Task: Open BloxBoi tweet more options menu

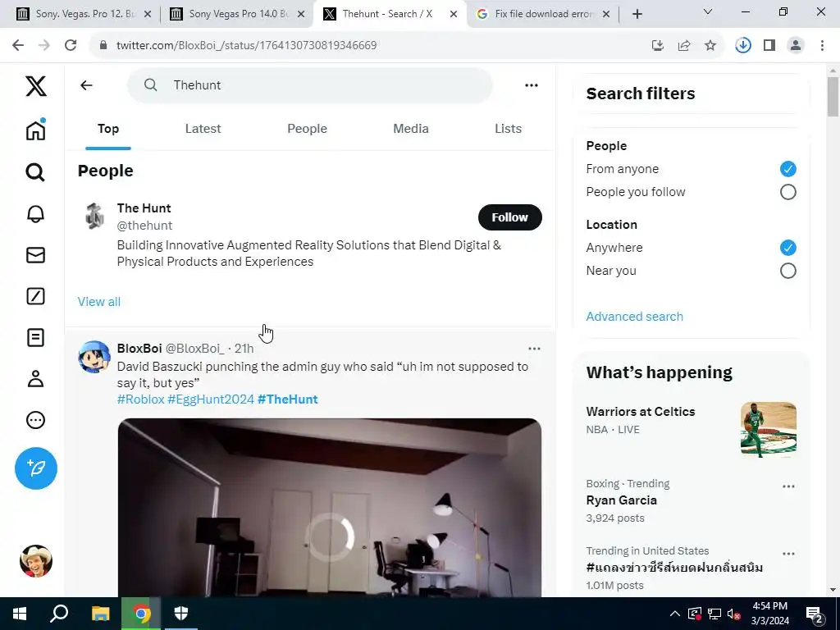Action: (x=534, y=349)
